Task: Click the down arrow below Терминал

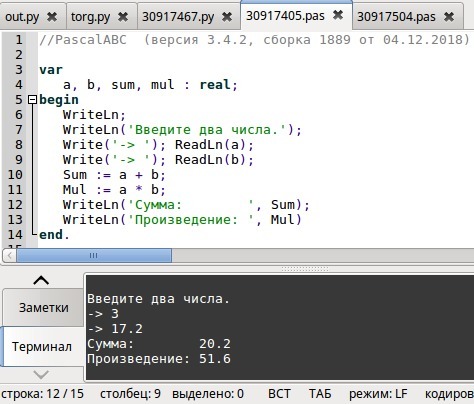Action: [41, 375]
